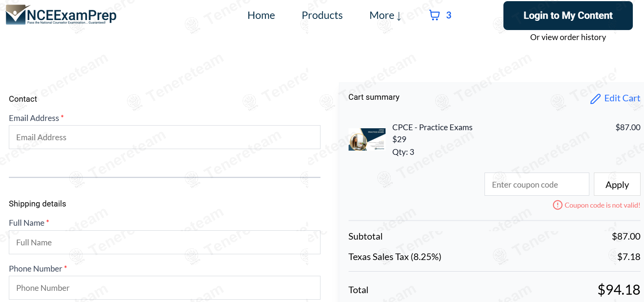
Task: Click into the Full Name field
Action: (164, 242)
